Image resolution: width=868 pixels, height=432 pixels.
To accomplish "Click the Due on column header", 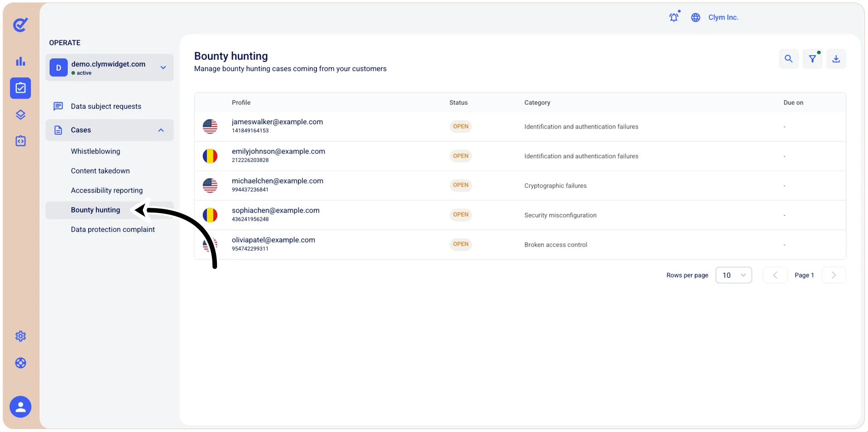I will 793,103.
